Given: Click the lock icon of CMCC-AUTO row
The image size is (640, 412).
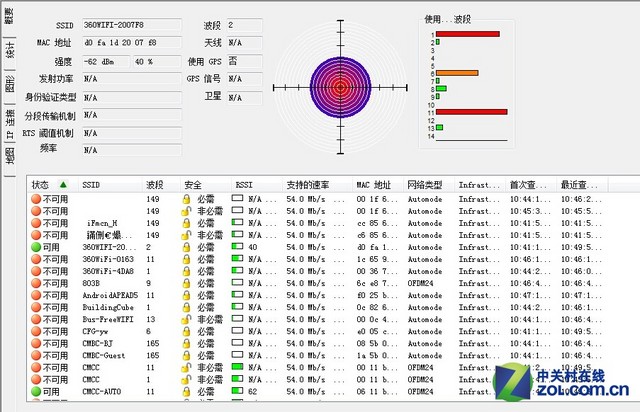Looking at the screenshot, I should 186,392.
